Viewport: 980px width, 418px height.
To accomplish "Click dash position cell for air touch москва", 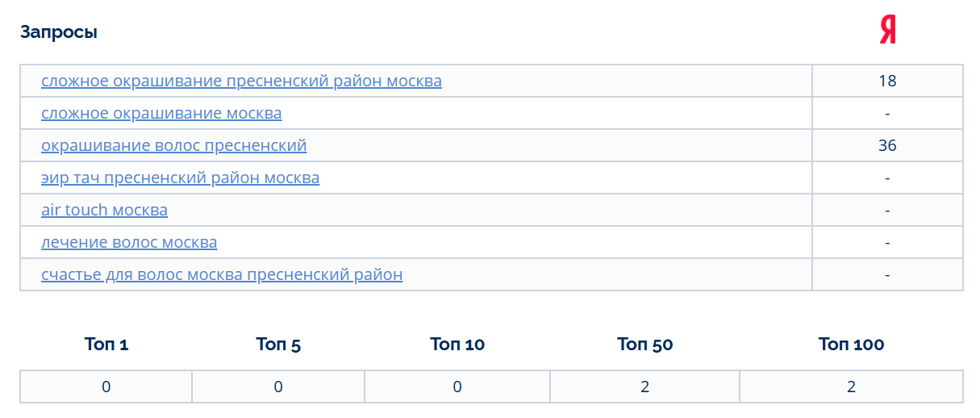I will click(x=887, y=210).
